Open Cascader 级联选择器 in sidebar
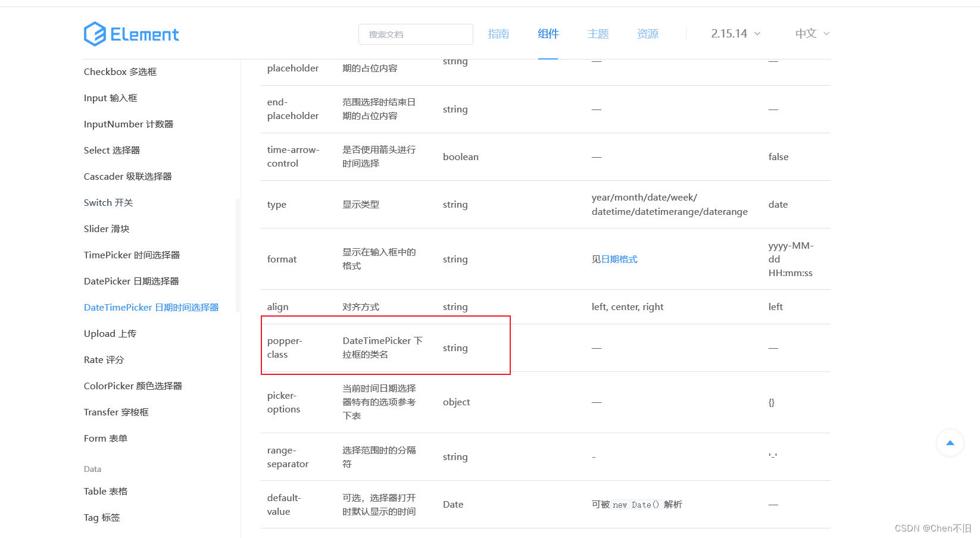This screenshot has height=538, width=980. pyautogui.click(x=128, y=176)
